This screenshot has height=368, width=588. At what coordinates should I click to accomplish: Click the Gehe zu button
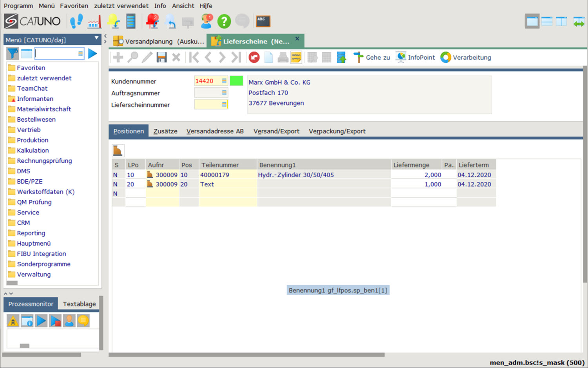coord(372,57)
